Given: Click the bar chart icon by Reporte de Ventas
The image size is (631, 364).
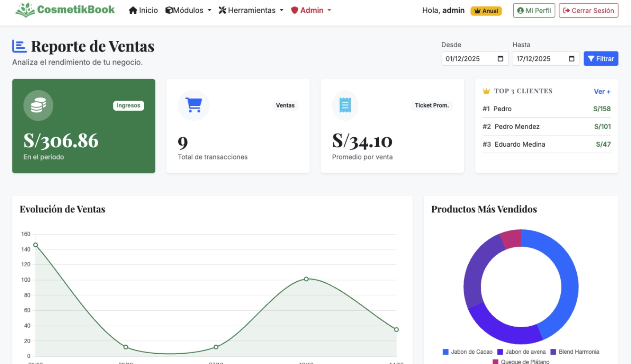Looking at the screenshot, I should 19,46.
